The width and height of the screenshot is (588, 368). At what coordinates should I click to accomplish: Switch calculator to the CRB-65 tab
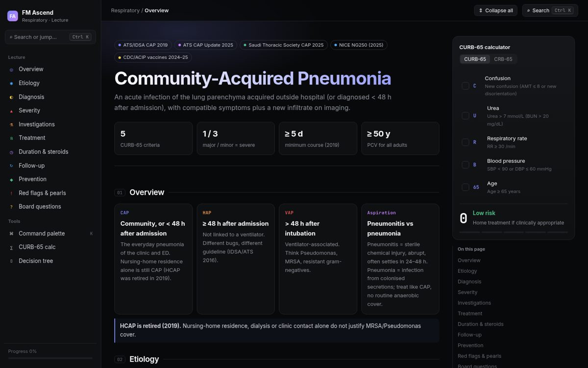(x=503, y=59)
